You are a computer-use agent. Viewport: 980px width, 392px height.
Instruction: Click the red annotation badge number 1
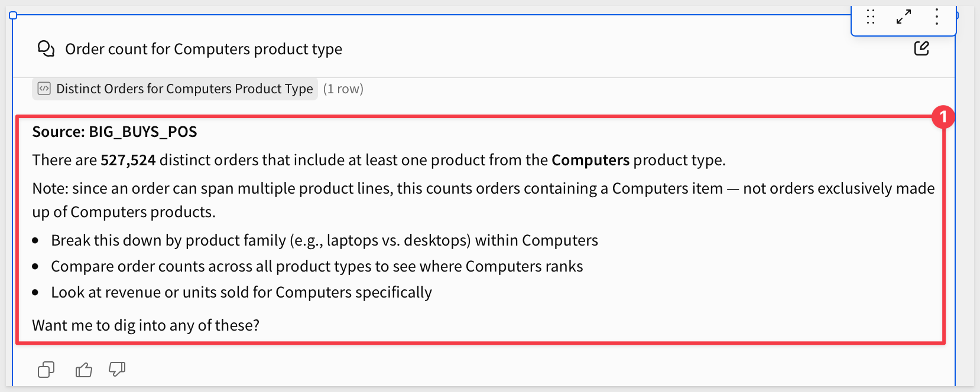943,117
